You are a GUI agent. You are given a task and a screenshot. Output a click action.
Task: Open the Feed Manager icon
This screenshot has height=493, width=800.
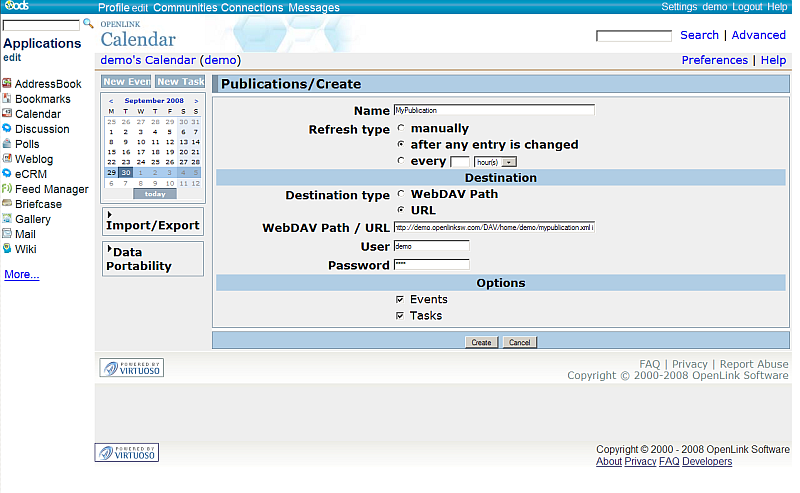(7, 189)
